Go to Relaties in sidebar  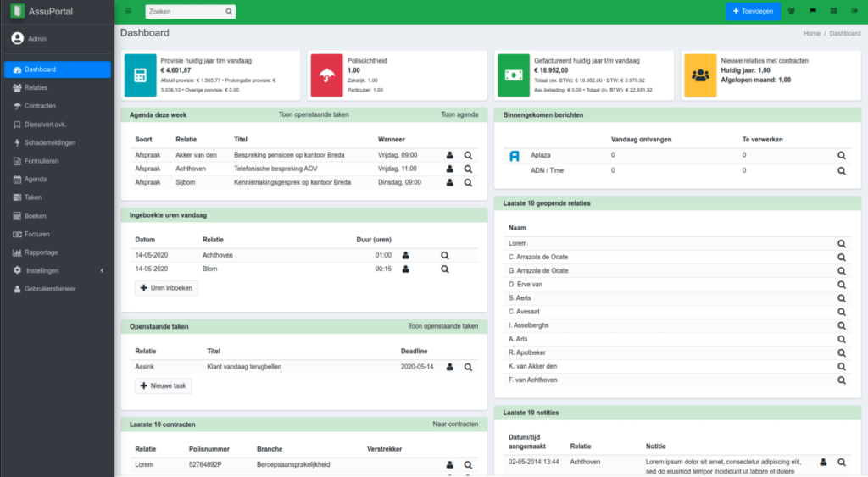tap(58, 88)
